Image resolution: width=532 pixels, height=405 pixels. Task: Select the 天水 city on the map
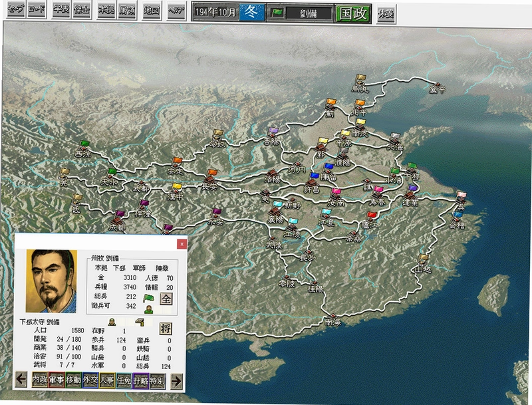pyautogui.click(x=110, y=178)
